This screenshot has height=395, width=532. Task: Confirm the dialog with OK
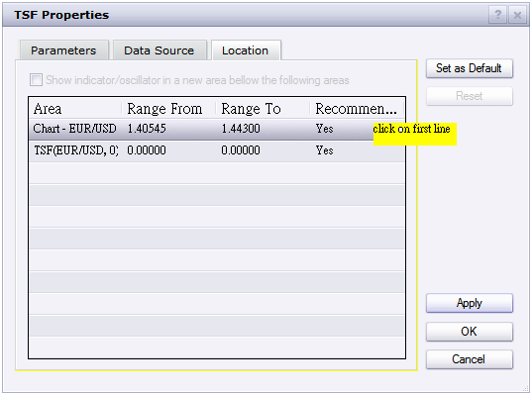[x=470, y=332]
